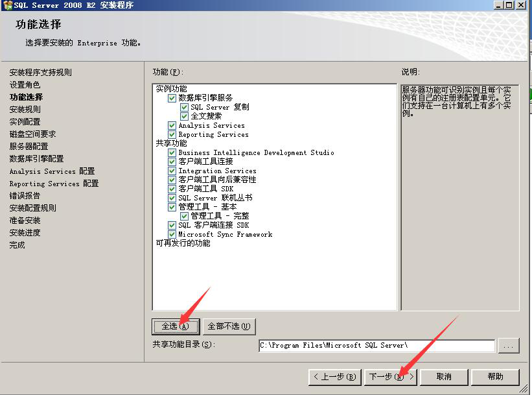Viewport: 532px width, 395px height.
Task: Click 准备安装 step in sidebar
Action: (x=25, y=221)
